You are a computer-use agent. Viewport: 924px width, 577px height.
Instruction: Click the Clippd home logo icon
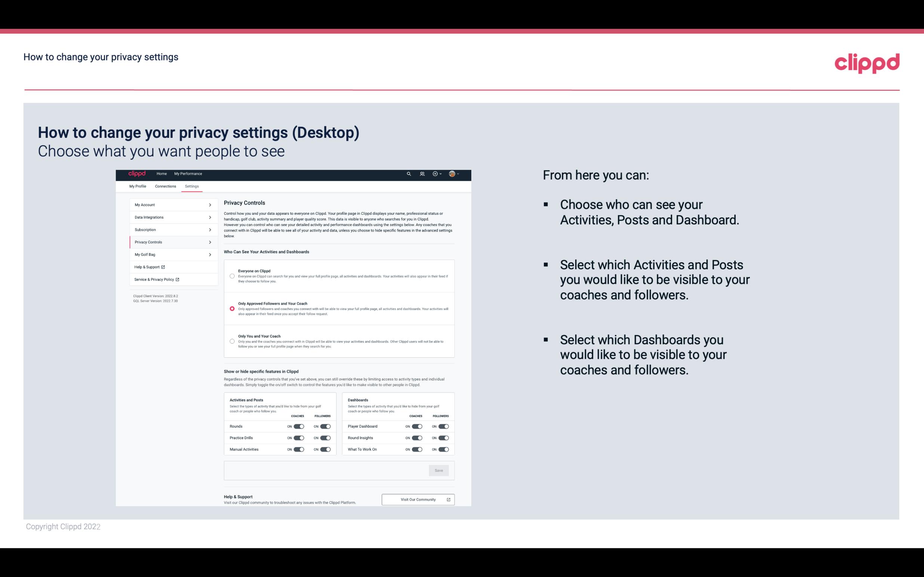[x=136, y=174]
